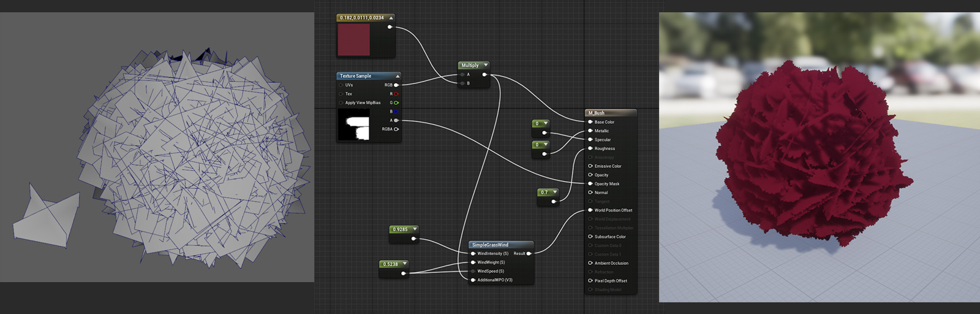Viewport: 980px width, 314px height.
Task: Collapse the Texture Sample node via its arrow
Action: click(x=397, y=76)
